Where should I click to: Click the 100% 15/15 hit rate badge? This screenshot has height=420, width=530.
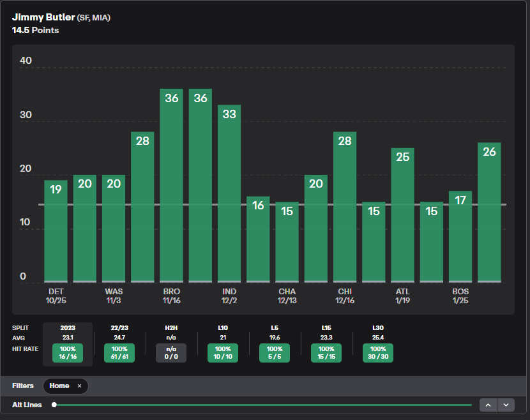(326, 353)
